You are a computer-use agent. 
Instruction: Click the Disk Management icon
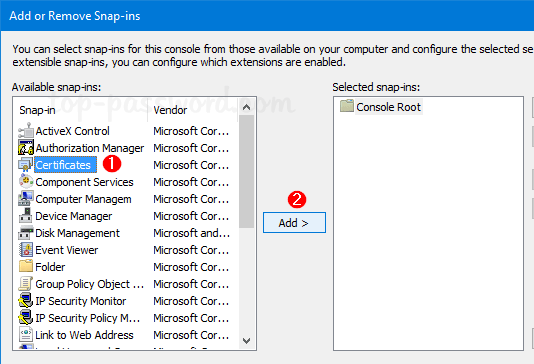pyautogui.click(x=26, y=233)
